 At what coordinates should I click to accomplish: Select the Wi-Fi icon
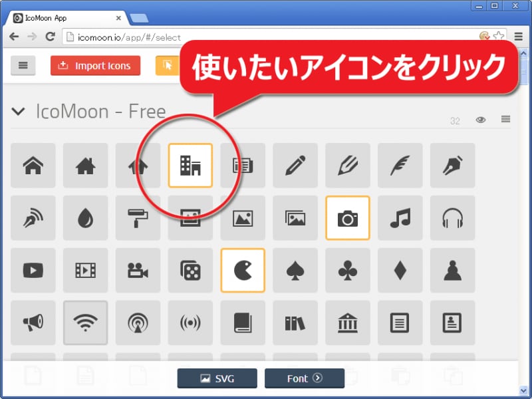[x=85, y=323]
